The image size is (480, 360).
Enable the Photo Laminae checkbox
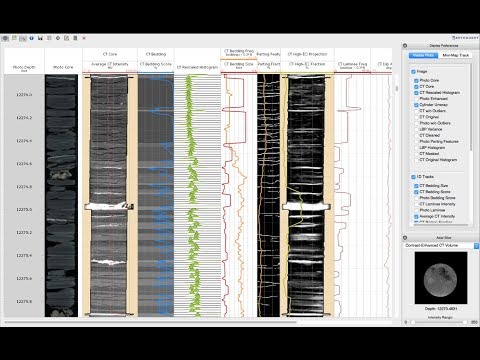[416, 210]
